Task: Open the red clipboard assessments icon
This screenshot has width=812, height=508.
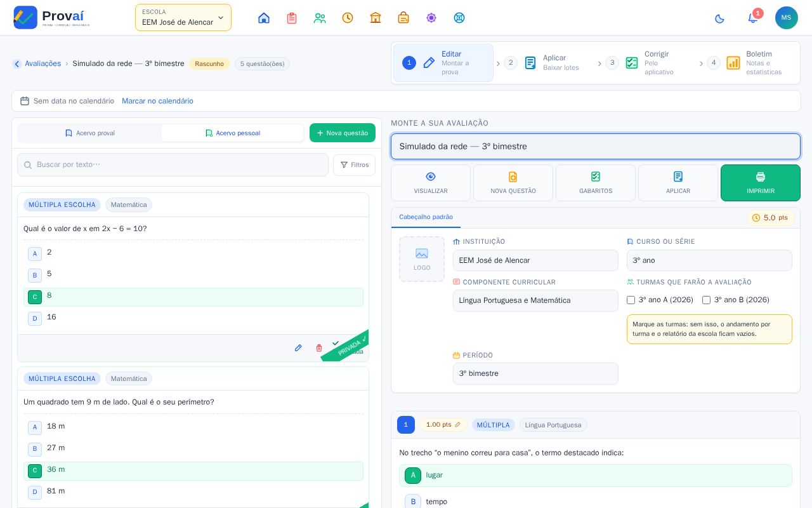Action: pyautogui.click(x=292, y=18)
